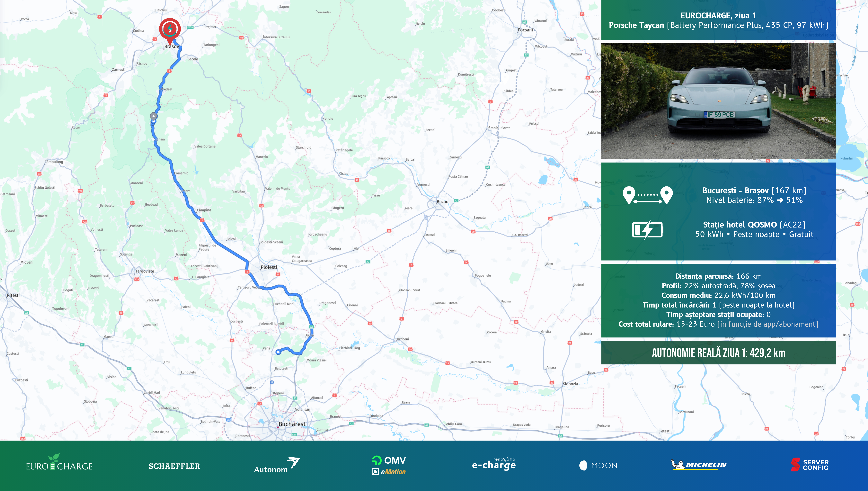The height and width of the screenshot is (491, 868).
Task: Click the Renovatio e-charge logo
Action: [494, 464]
